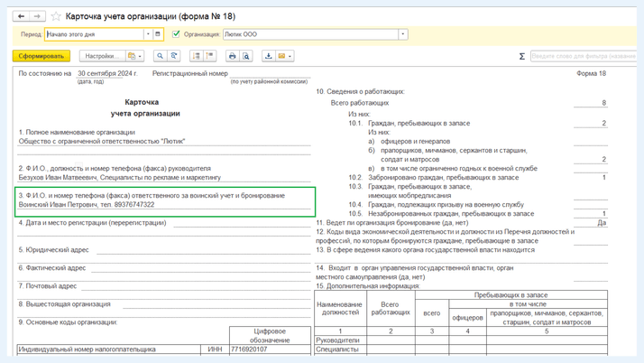Expand the Организация dropdown list
This screenshot has width=644, height=363.
pos(402,34)
